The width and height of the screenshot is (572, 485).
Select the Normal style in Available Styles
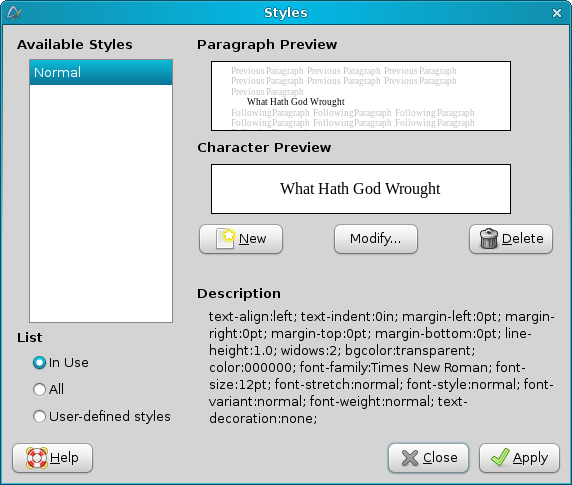tap(101, 73)
